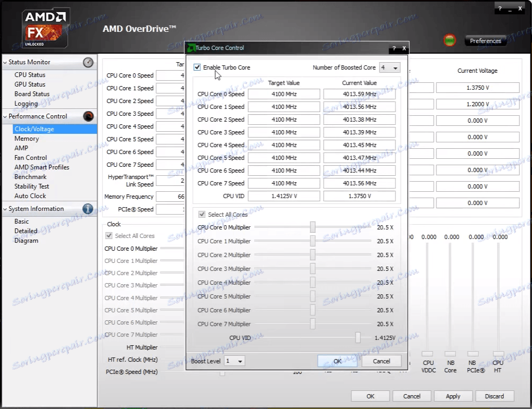Image resolution: width=532 pixels, height=409 pixels.
Task: Open Board Status page
Action: (x=32, y=93)
